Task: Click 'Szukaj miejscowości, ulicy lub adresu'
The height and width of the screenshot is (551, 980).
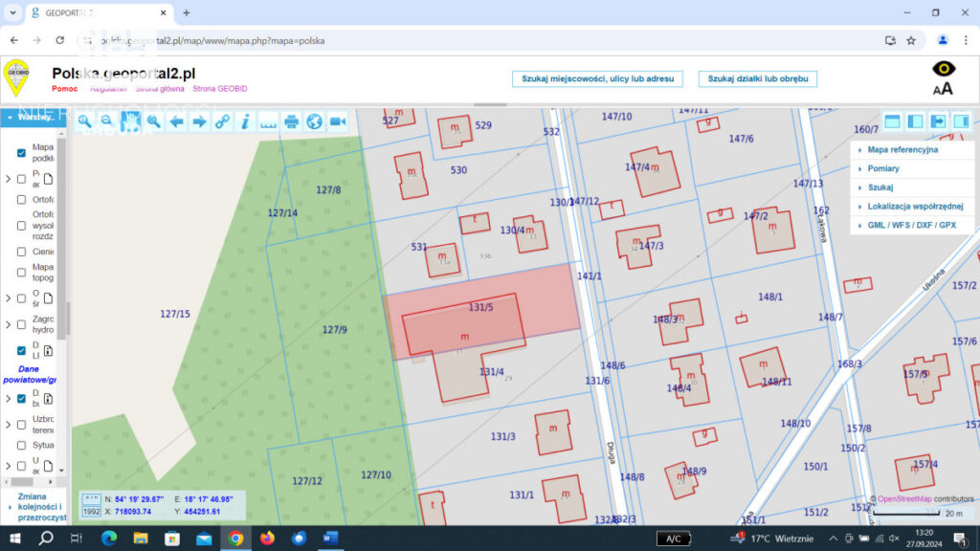Action: 597,78
